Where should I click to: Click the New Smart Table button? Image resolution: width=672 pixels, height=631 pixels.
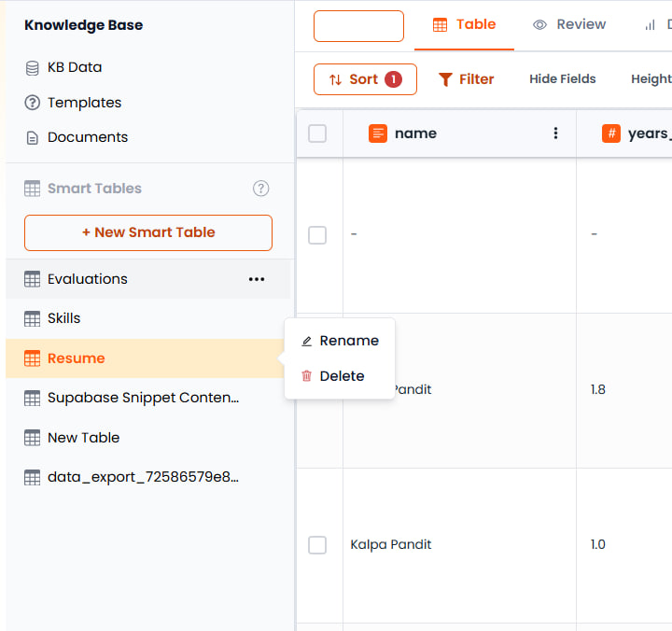coord(148,232)
